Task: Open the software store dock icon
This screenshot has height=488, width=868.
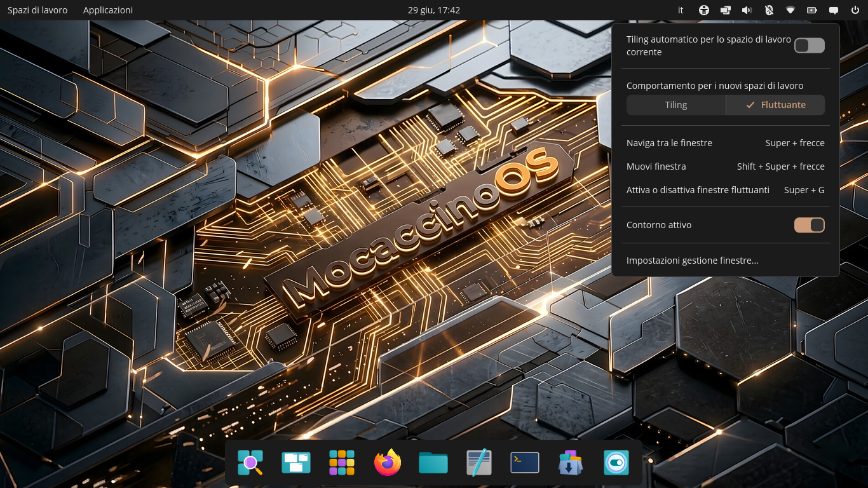Action: coord(571,463)
